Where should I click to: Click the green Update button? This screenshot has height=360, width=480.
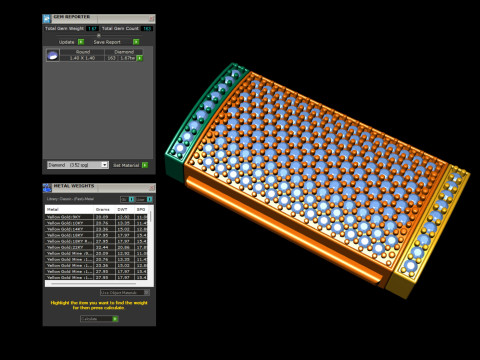click(81, 42)
